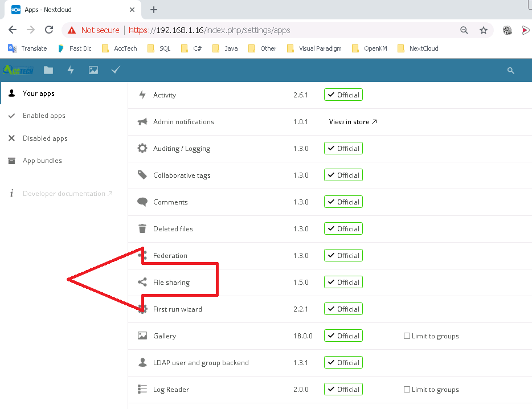The image size is (532, 409).
Task: Click the Not secure warning triangle
Action: (x=72, y=30)
